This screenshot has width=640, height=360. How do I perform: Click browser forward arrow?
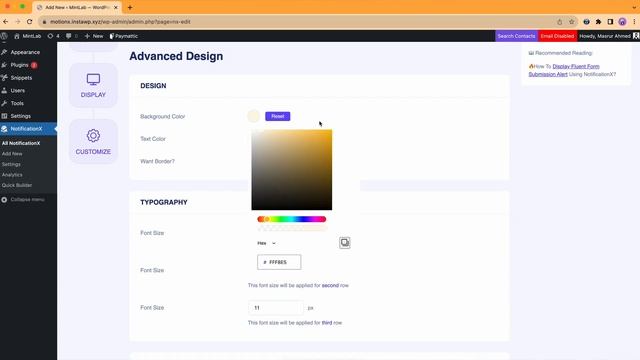pos(18,22)
